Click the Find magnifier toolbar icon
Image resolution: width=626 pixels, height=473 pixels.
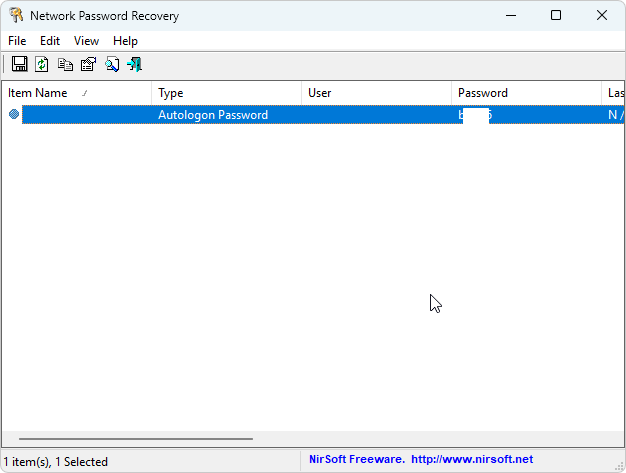112,64
